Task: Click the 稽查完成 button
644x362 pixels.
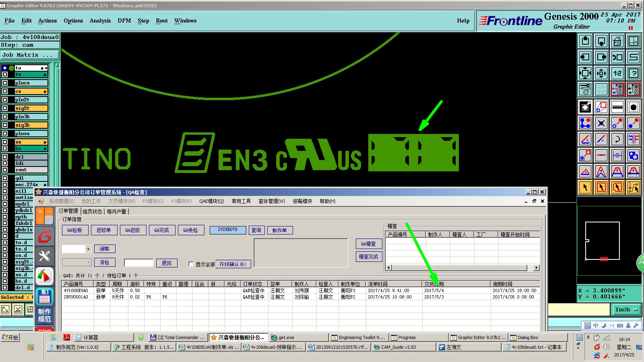Action: [x=369, y=257]
